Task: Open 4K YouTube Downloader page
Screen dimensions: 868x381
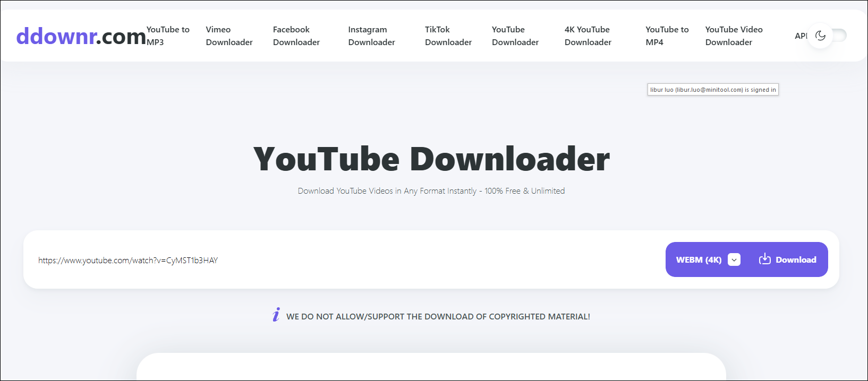Action: (x=588, y=36)
